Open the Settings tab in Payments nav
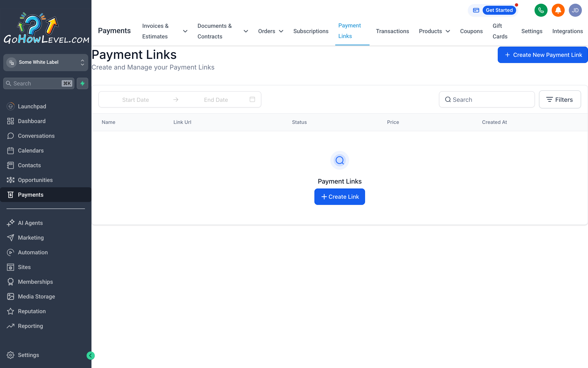Viewport: 588px width, 368px height. pyautogui.click(x=532, y=31)
